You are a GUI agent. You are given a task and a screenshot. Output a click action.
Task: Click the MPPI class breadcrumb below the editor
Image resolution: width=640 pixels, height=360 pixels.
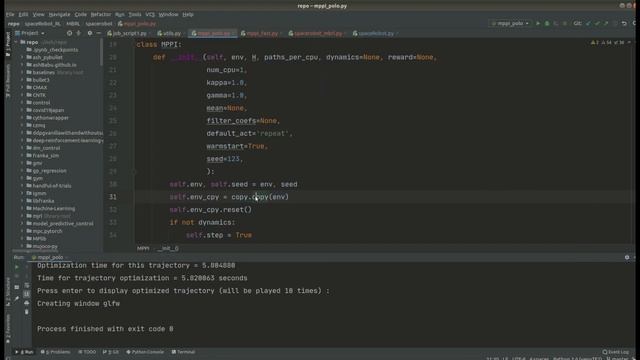(143, 248)
